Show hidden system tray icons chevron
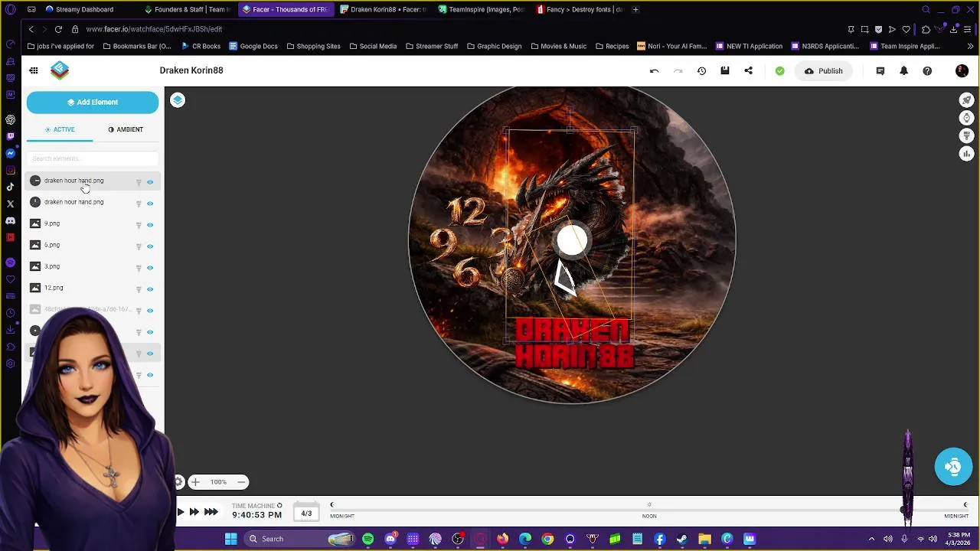Screen dimensions: 980x551 coord(871,539)
